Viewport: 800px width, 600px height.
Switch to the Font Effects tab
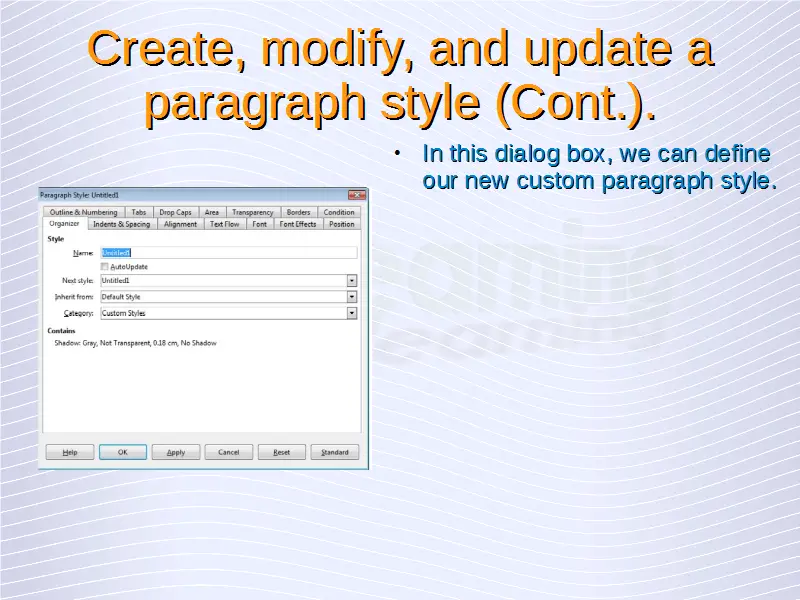pyautogui.click(x=298, y=224)
